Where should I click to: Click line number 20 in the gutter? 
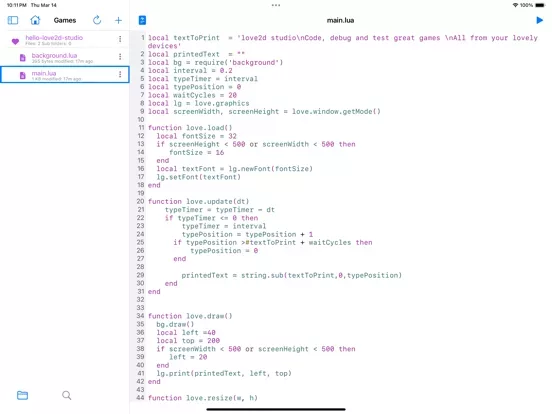click(x=140, y=201)
